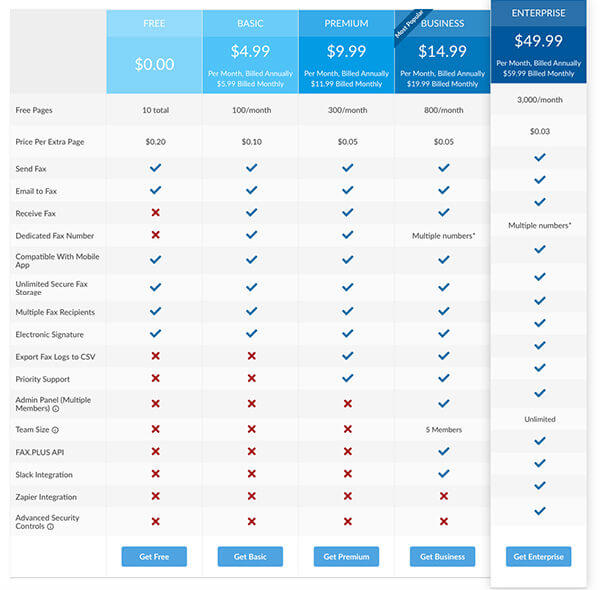
Task: Click Basic checkmark for Dedicated Fax Number
Action: point(251,235)
